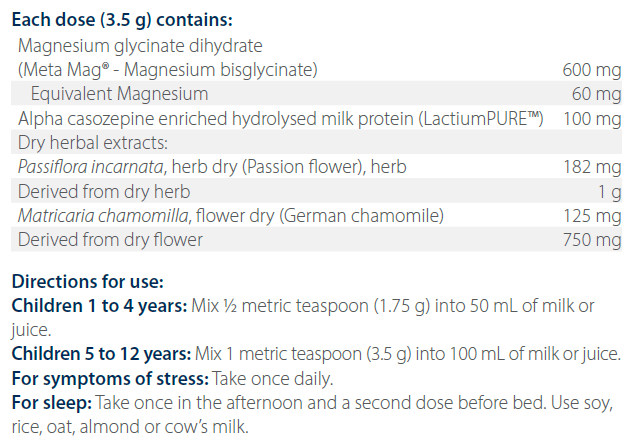This screenshot has width=631, height=448.
Task: Select the Passiflora incarnata ingredient row
Action: [211, 167]
